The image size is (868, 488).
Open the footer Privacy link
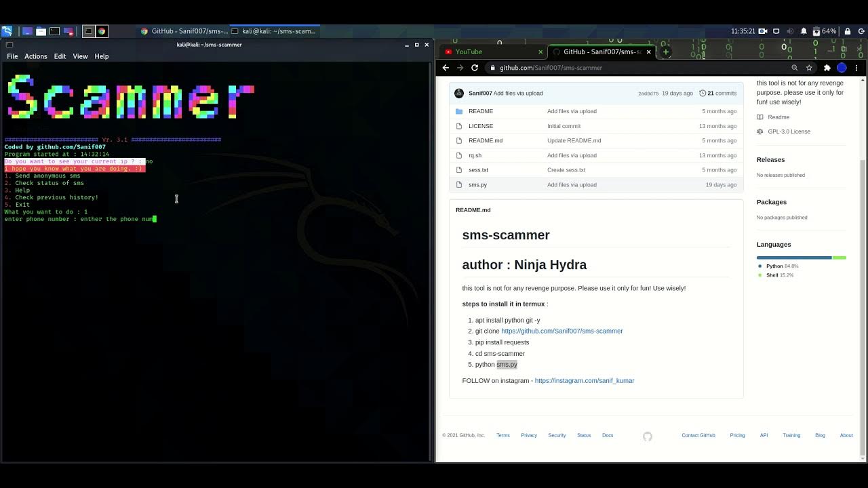529,435
